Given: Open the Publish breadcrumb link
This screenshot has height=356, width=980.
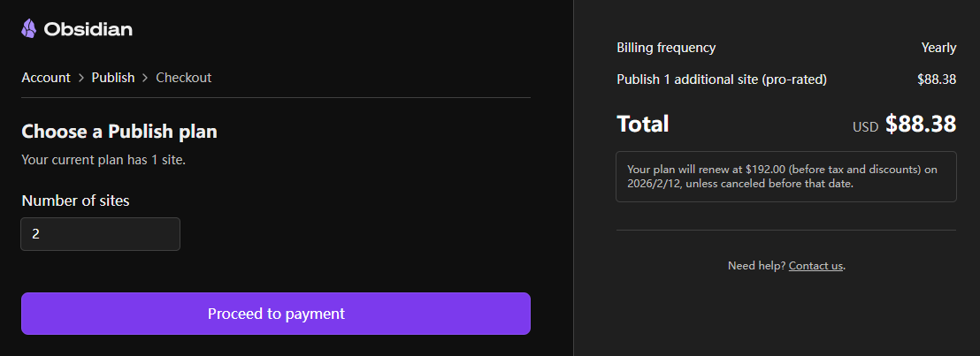Looking at the screenshot, I should coord(113,78).
